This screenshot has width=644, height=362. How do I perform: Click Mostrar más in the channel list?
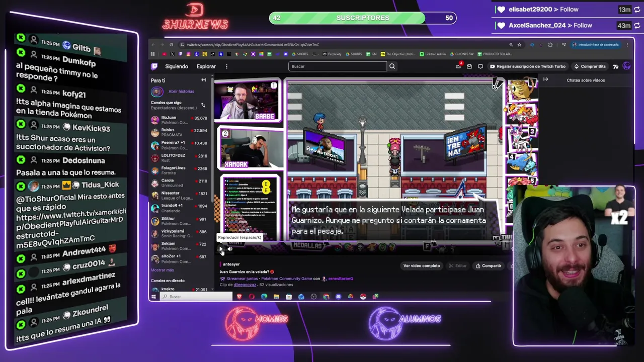tap(163, 270)
